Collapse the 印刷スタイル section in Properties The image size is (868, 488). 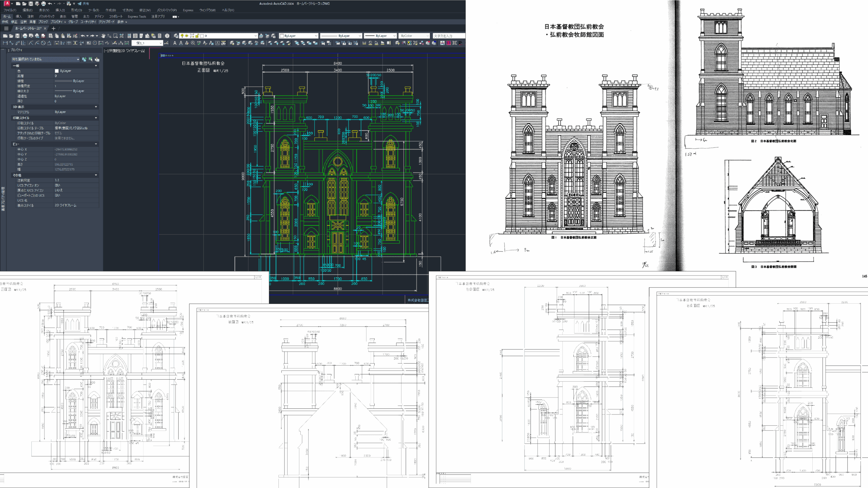coord(96,118)
